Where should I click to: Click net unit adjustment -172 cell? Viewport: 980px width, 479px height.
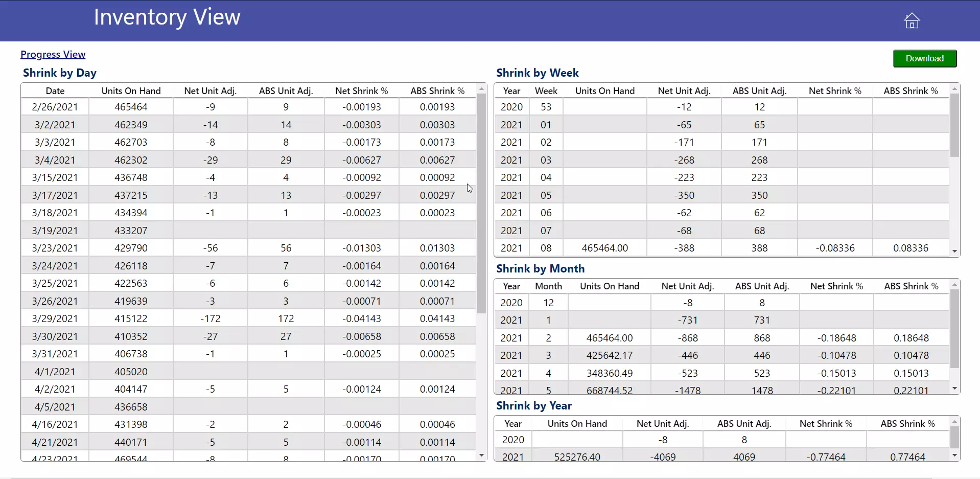211,318
